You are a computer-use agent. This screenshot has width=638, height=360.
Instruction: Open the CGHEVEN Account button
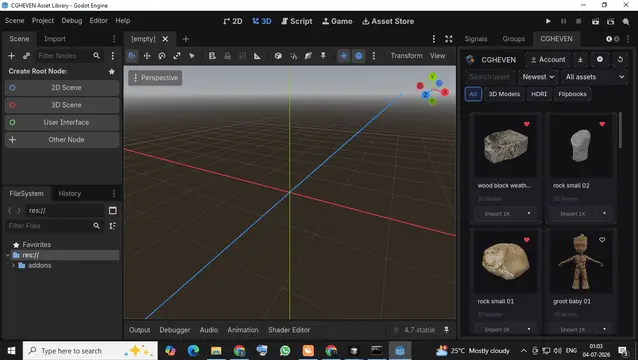click(548, 59)
